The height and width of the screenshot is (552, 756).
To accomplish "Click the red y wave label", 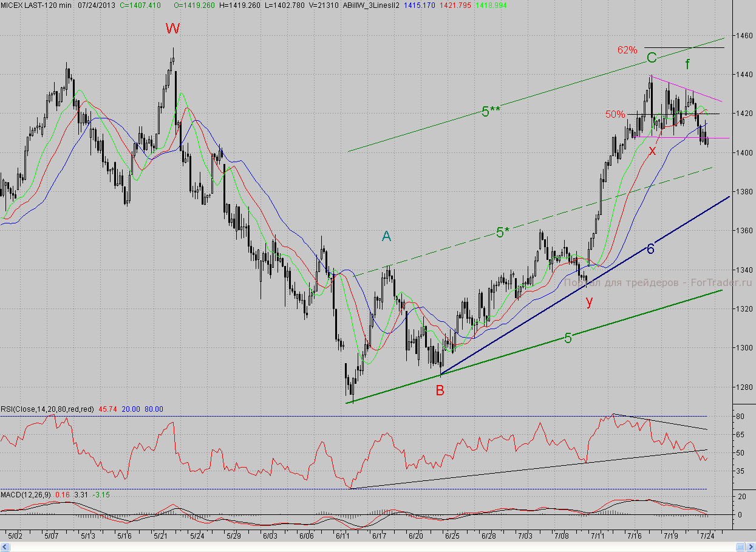I will (589, 301).
